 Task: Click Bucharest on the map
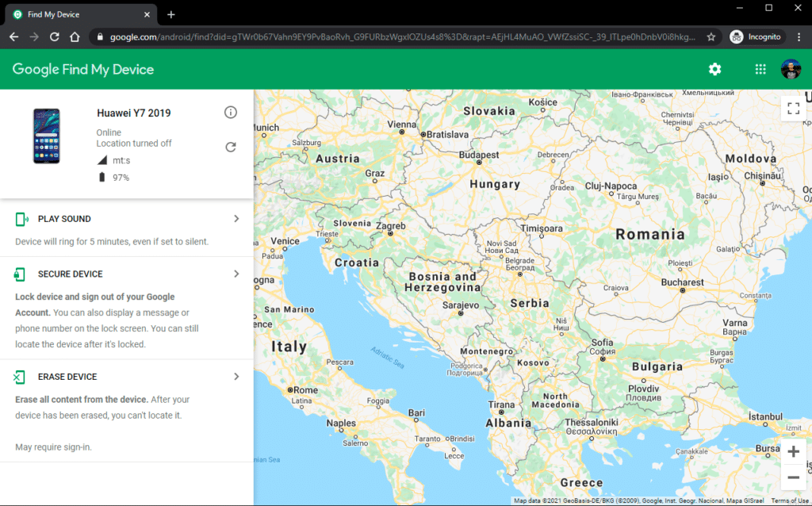(x=682, y=282)
